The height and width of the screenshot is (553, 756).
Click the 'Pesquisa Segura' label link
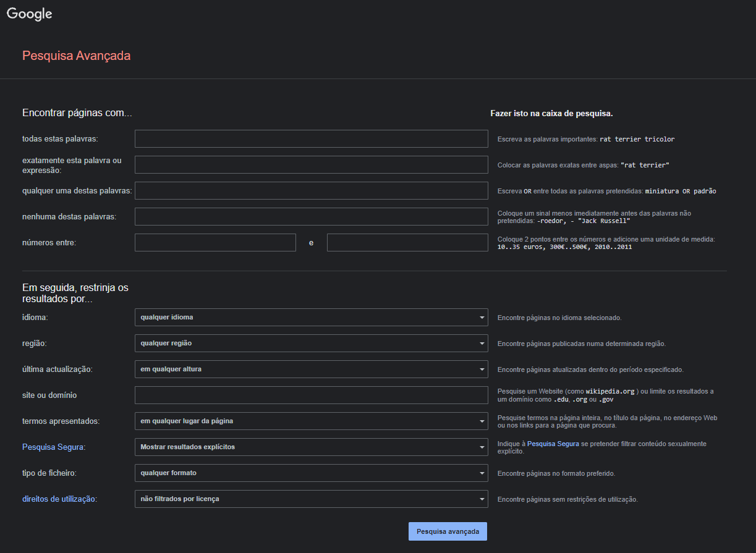pos(53,447)
